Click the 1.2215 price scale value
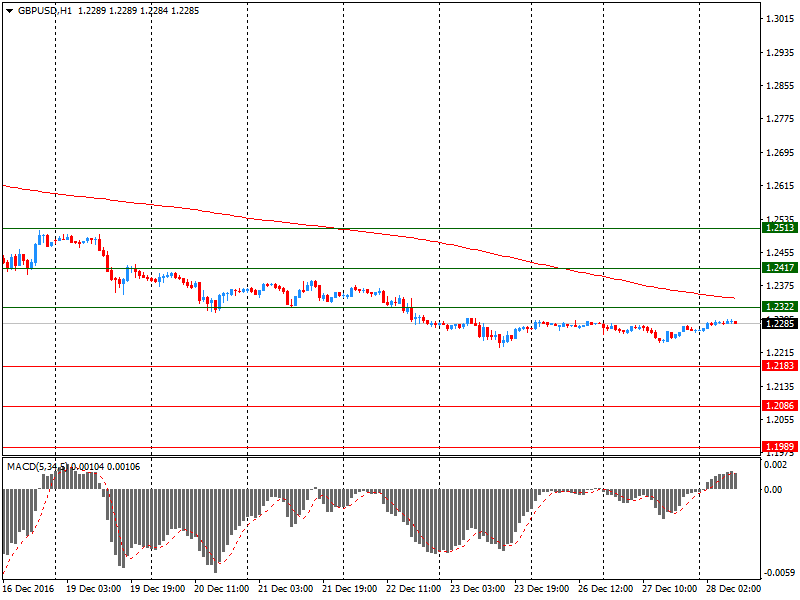The image size is (800, 600). [x=780, y=353]
